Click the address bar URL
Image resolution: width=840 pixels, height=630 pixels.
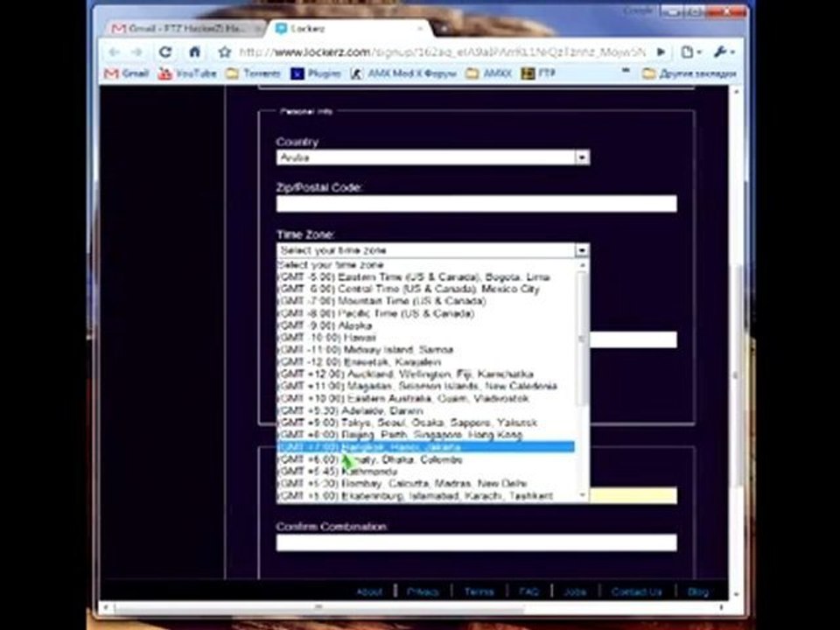click(442, 52)
